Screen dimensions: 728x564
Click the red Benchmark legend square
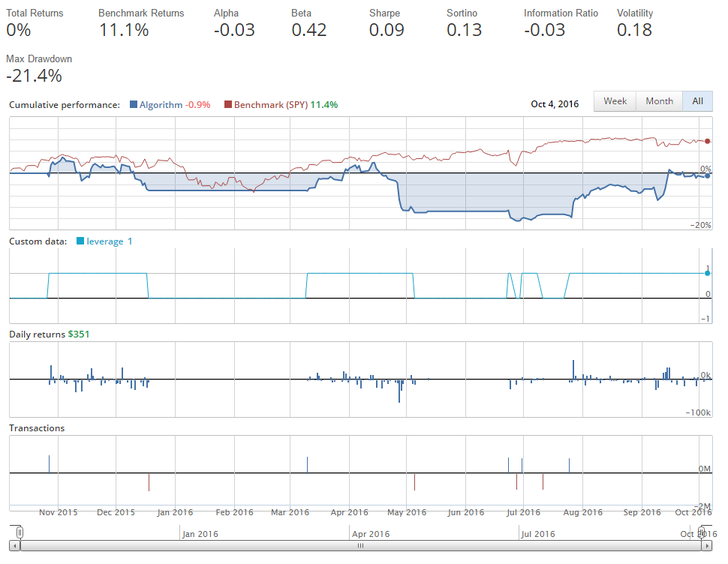coord(228,105)
